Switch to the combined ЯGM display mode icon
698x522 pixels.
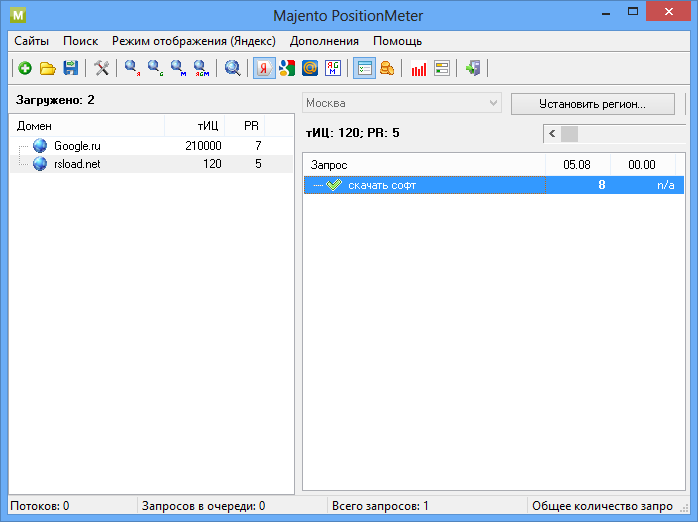point(333,68)
